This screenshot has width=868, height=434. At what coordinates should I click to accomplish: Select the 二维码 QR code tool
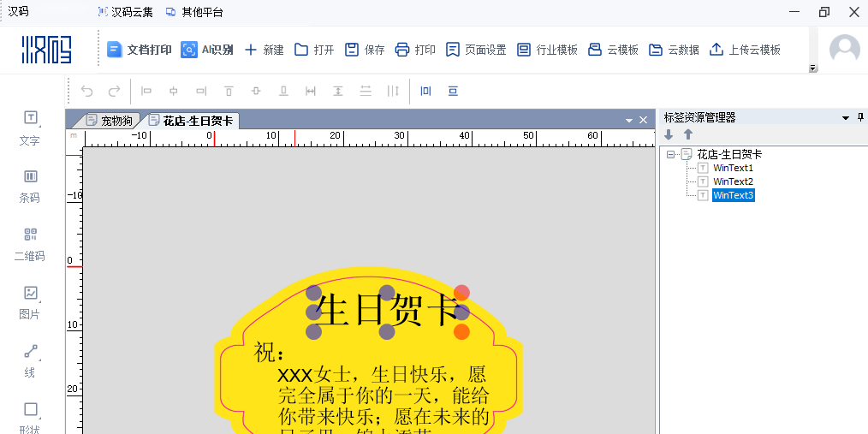(x=30, y=245)
